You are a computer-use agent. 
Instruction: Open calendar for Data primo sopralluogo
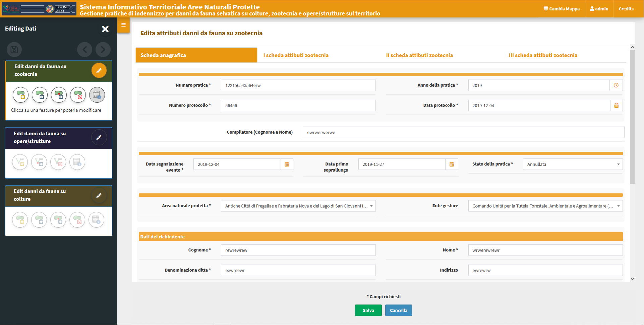tap(452, 164)
